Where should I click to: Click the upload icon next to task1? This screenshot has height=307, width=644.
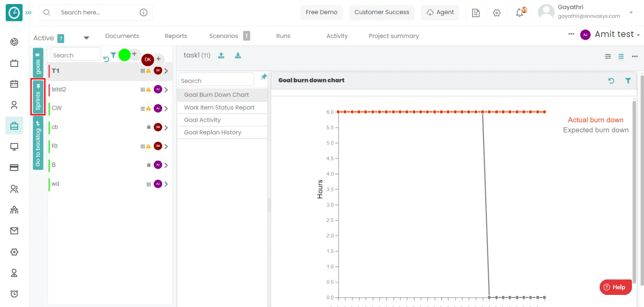pyautogui.click(x=221, y=56)
